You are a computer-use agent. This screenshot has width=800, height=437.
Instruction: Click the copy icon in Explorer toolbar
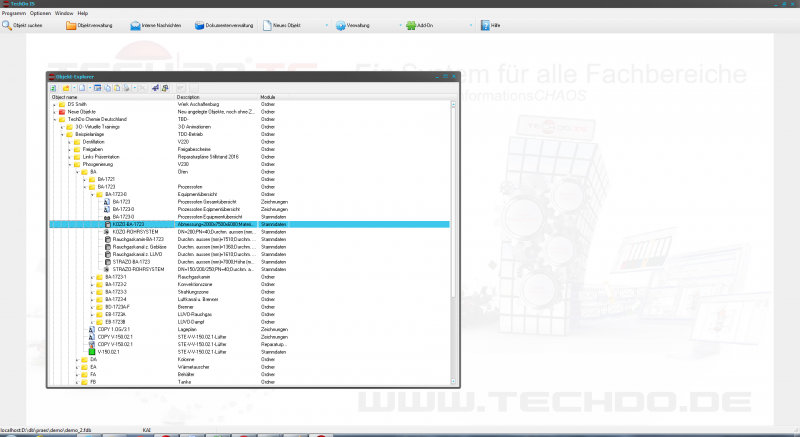click(x=108, y=88)
